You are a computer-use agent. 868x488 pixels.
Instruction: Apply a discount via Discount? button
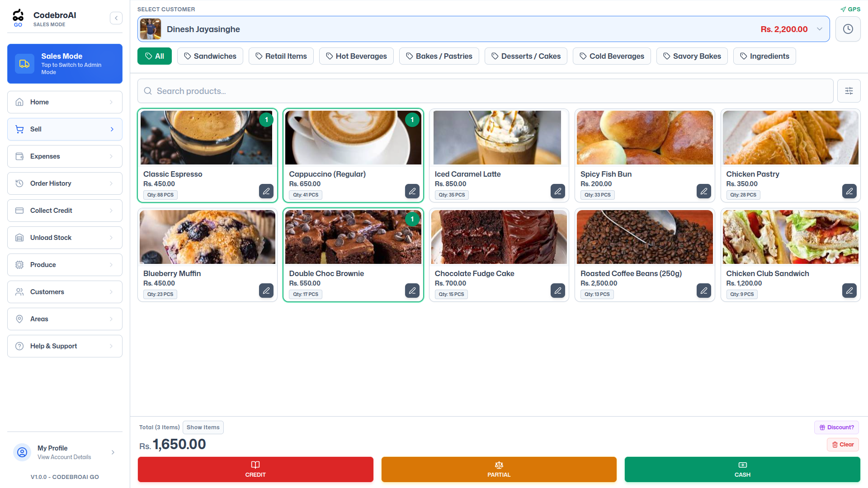(836, 427)
